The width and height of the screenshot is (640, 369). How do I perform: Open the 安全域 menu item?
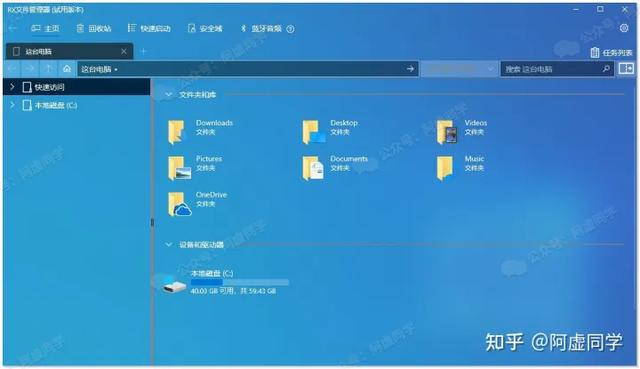pos(205,28)
